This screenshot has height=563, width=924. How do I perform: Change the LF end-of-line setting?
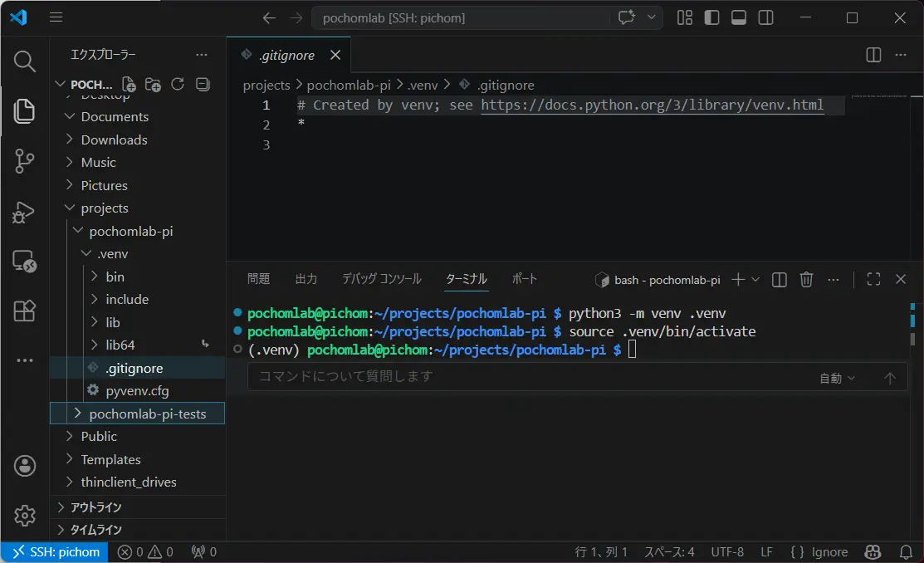(766, 552)
